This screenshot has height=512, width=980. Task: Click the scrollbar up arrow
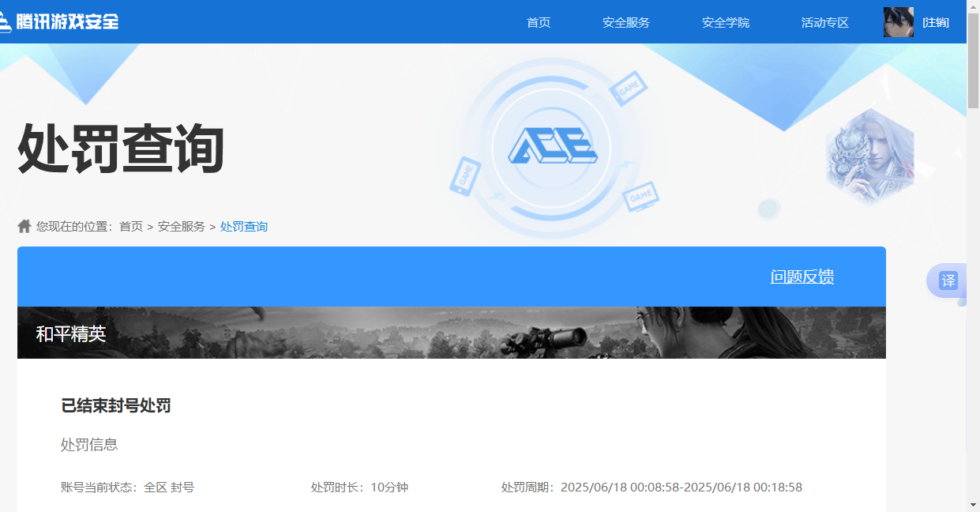click(x=973, y=6)
